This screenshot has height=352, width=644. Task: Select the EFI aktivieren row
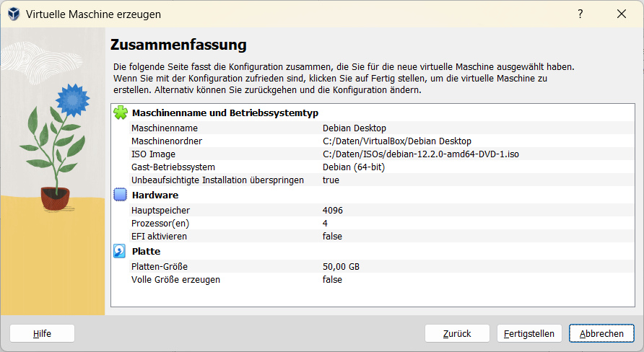pyautogui.click(x=289, y=236)
